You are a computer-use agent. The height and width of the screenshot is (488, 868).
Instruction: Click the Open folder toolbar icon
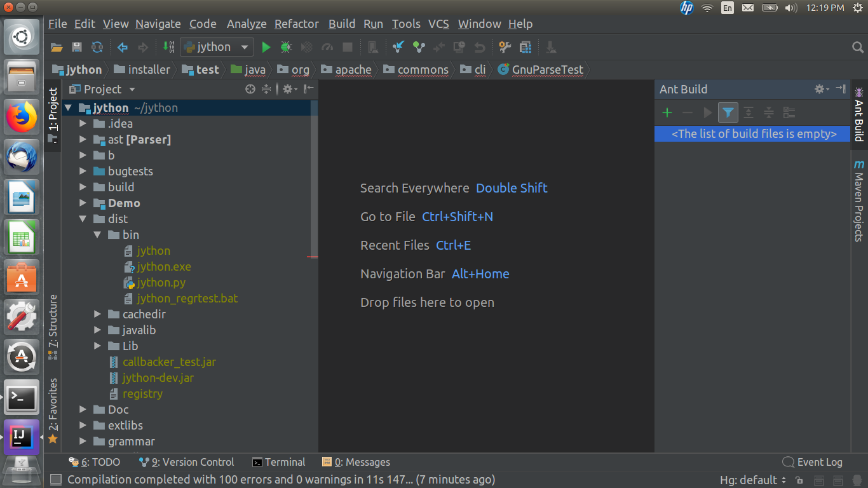click(x=57, y=47)
